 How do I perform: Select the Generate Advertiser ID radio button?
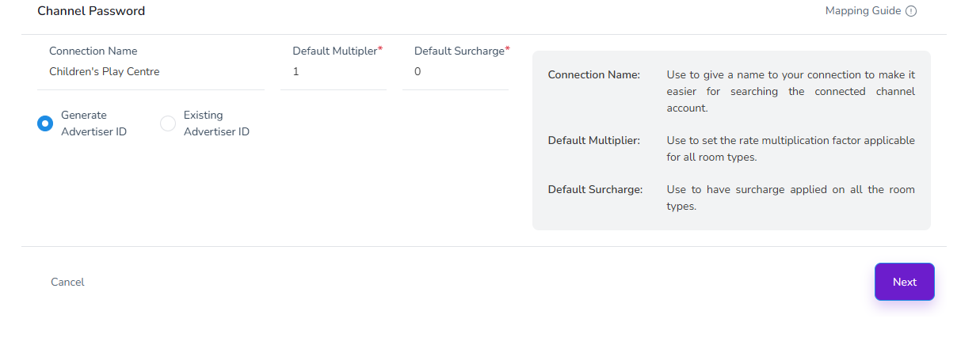tap(45, 123)
